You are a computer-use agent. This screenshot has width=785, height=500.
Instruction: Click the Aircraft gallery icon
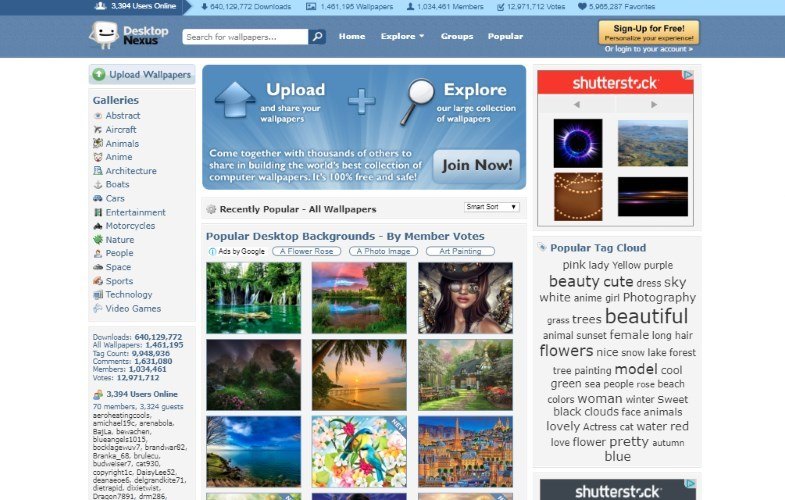tap(98, 130)
